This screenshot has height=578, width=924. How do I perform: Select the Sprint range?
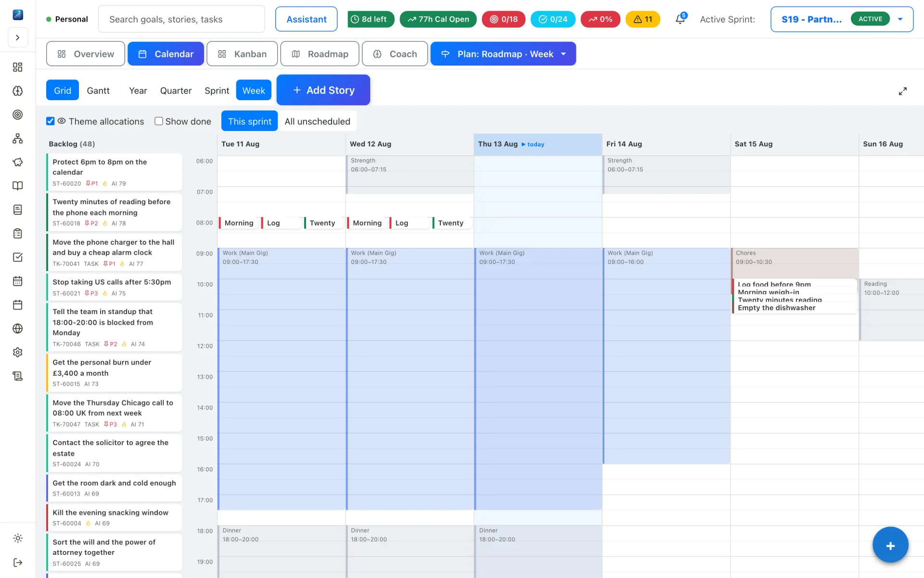(217, 91)
